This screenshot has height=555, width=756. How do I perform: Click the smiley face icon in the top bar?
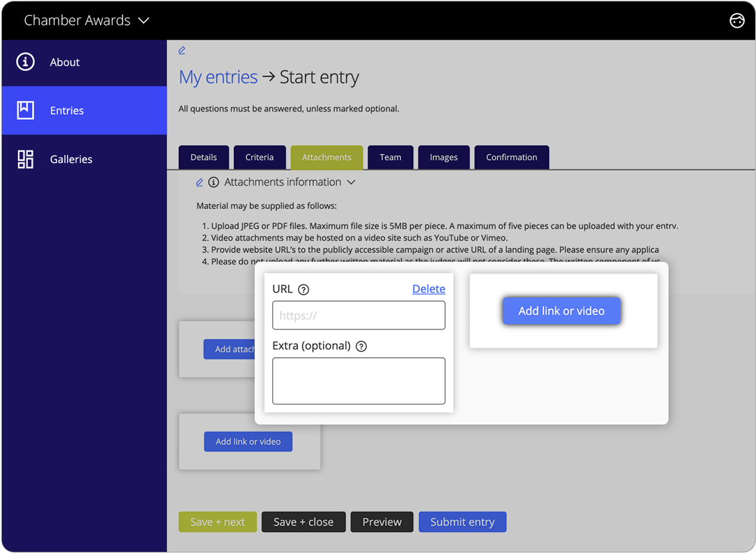[x=737, y=20]
